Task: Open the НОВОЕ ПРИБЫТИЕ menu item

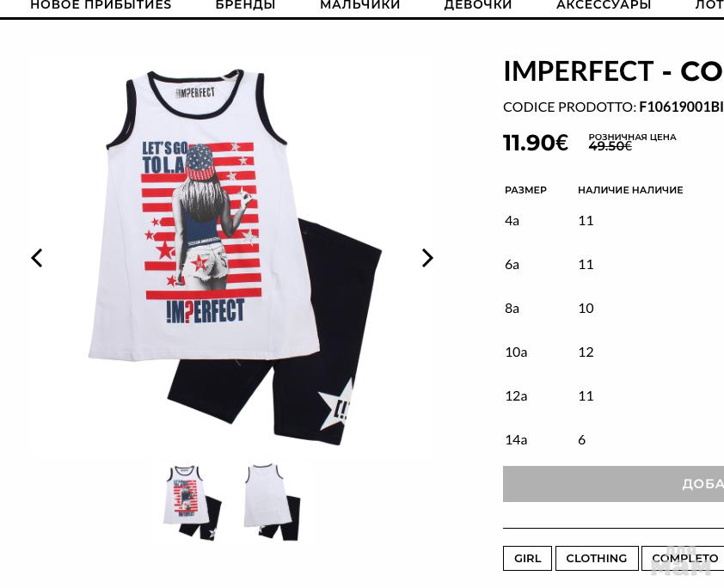Action: coord(101,5)
